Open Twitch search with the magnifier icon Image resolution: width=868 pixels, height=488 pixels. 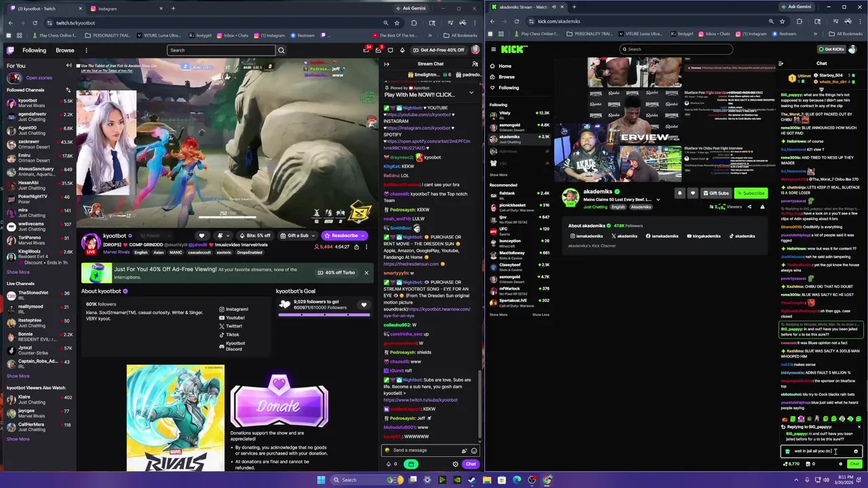(281, 50)
